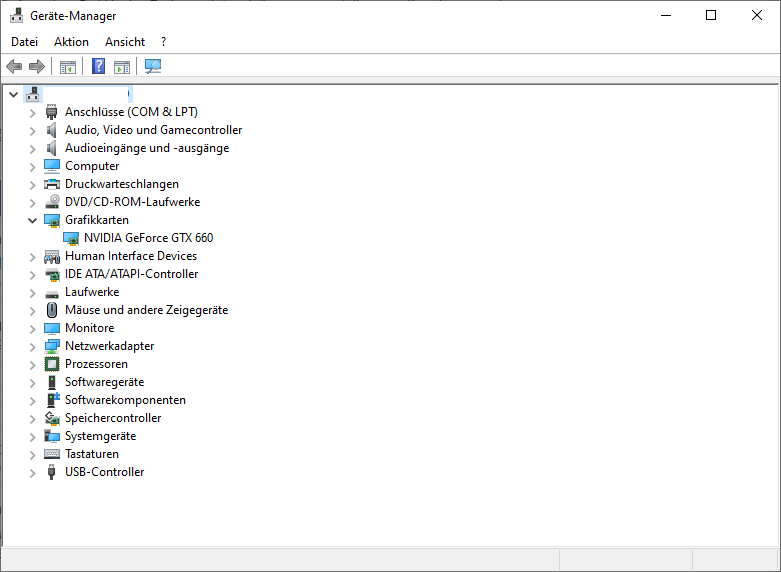
Task: Scan for hardware changes monitor icon
Action: coord(153,66)
